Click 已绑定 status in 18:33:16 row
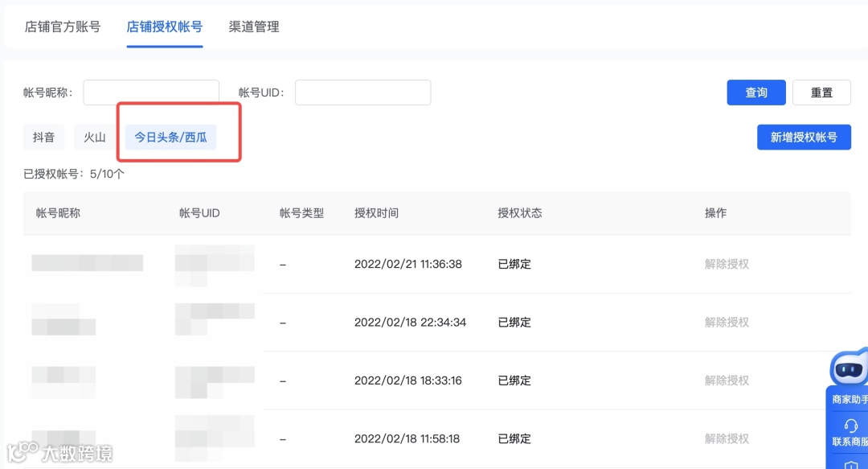The height and width of the screenshot is (469, 868). (x=514, y=381)
